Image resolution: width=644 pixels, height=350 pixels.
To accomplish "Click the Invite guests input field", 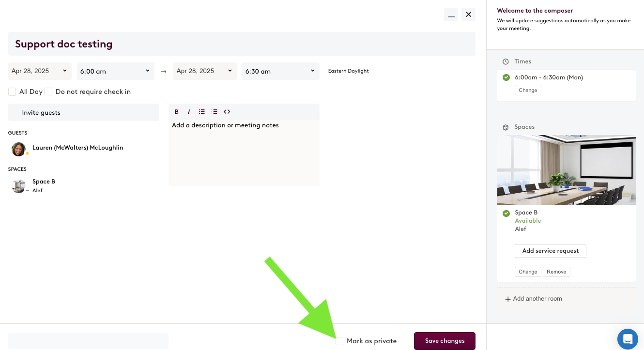I will click(84, 112).
